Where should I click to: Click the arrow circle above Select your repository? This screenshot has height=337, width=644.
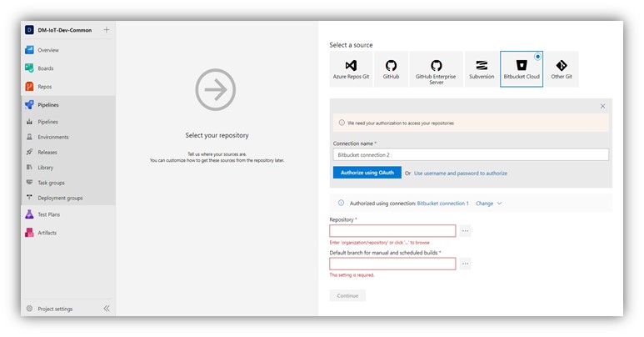[x=216, y=90]
